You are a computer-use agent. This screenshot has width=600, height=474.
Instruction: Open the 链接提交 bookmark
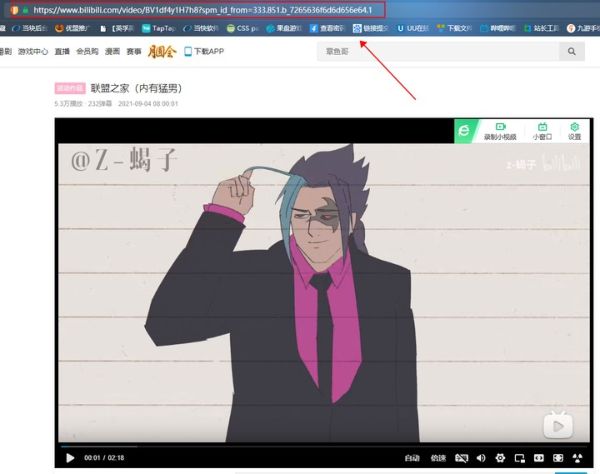click(x=370, y=28)
